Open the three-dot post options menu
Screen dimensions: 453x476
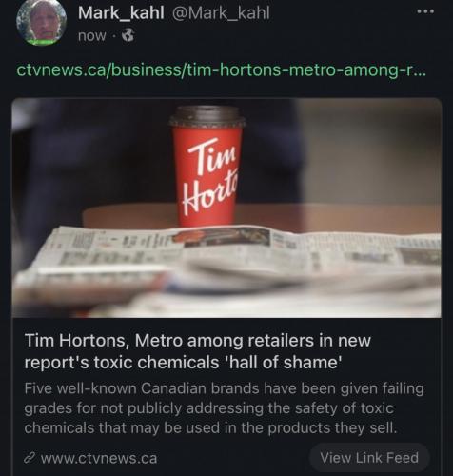(424, 12)
